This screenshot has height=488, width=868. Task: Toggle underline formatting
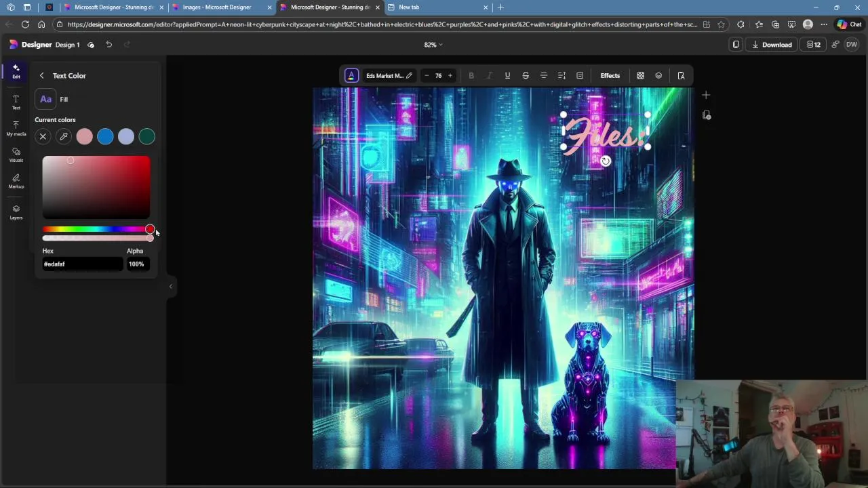tap(507, 76)
